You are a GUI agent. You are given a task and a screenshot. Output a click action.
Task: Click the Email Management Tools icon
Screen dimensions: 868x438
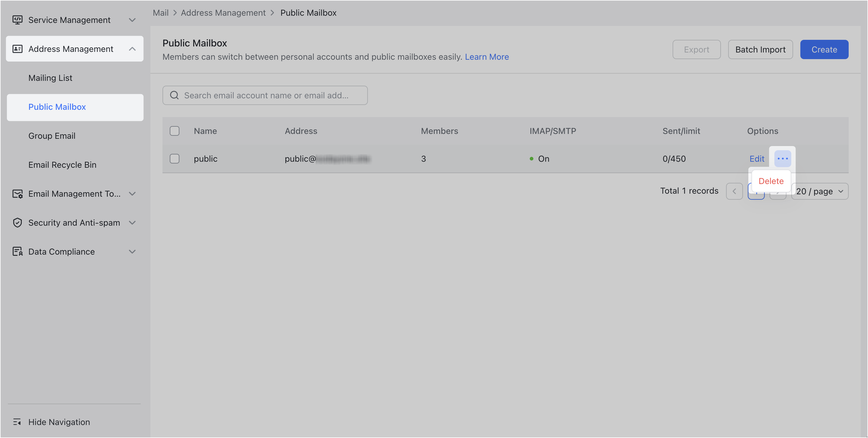(18, 194)
